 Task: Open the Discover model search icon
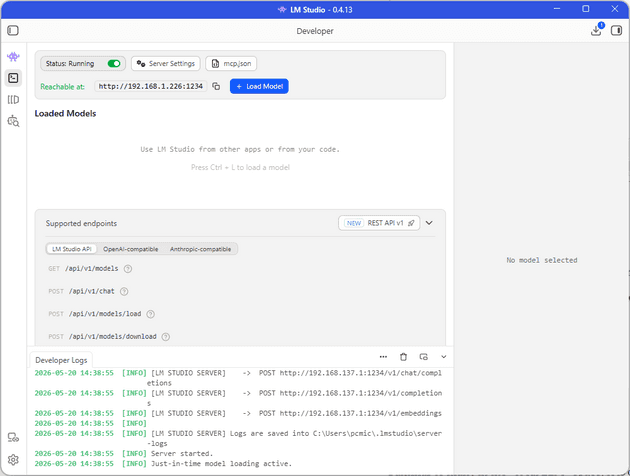pyautogui.click(x=13, y=121)
